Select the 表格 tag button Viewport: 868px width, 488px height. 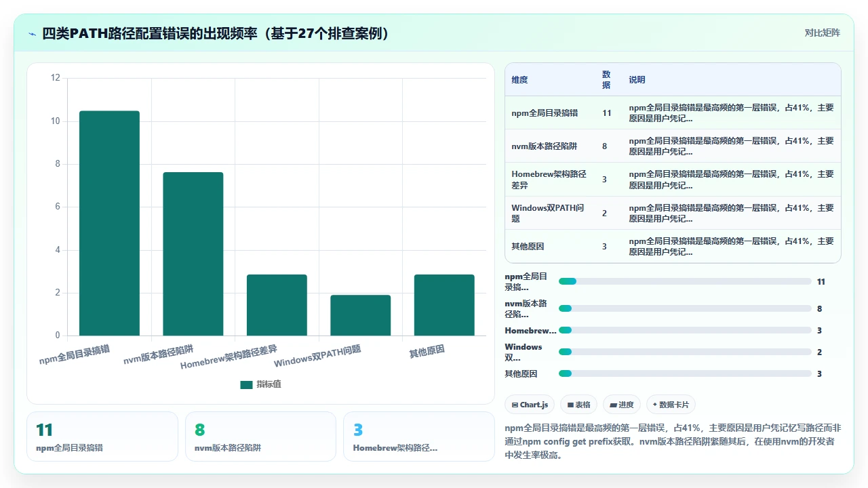[x=578, y=405]
